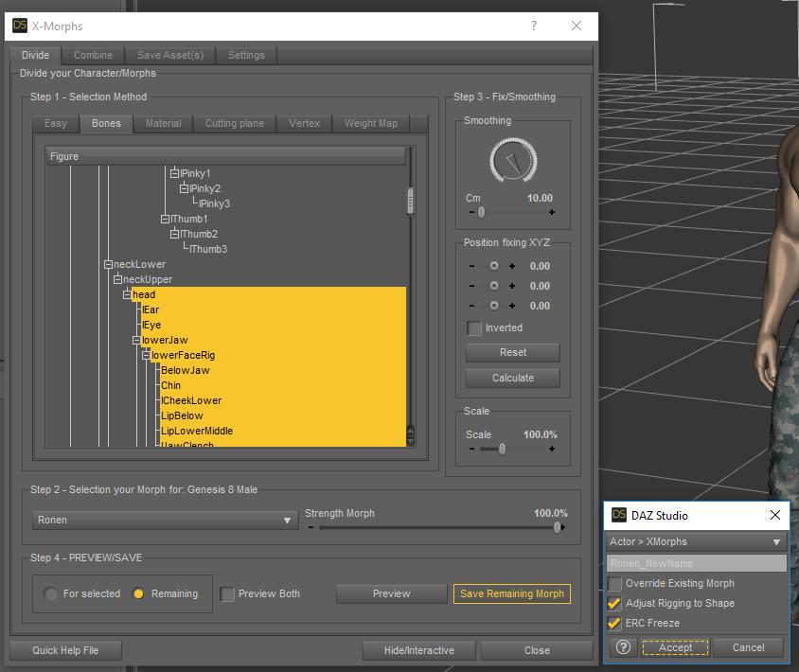Select the Weight Map tab

(370, 123)
